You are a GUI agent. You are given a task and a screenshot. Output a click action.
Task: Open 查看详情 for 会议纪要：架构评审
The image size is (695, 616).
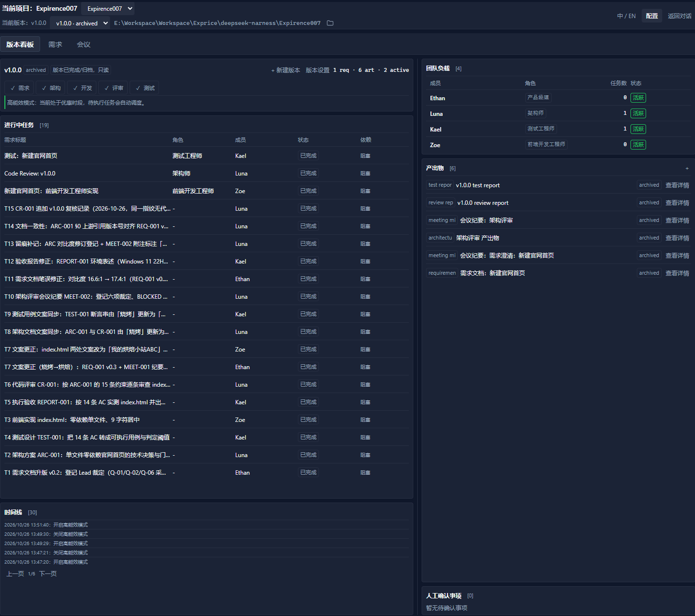(x=677, y=220)
